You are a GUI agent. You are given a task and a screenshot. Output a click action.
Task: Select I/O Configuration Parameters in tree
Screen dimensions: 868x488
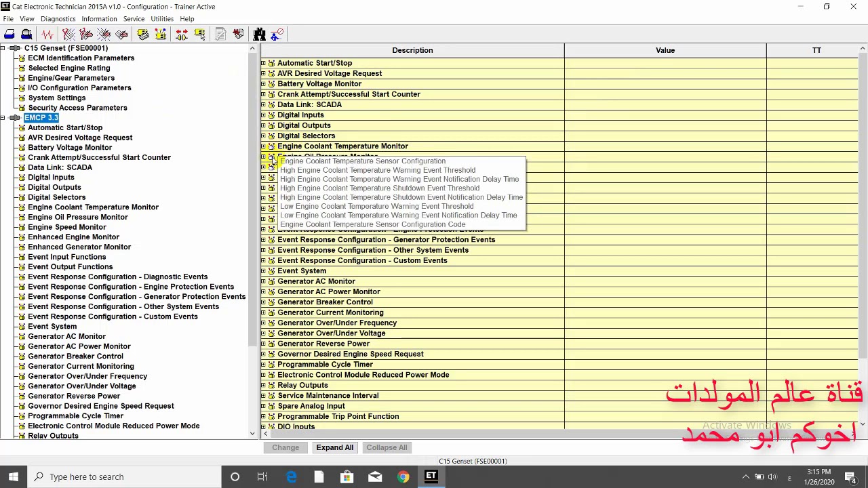point(79,88)
